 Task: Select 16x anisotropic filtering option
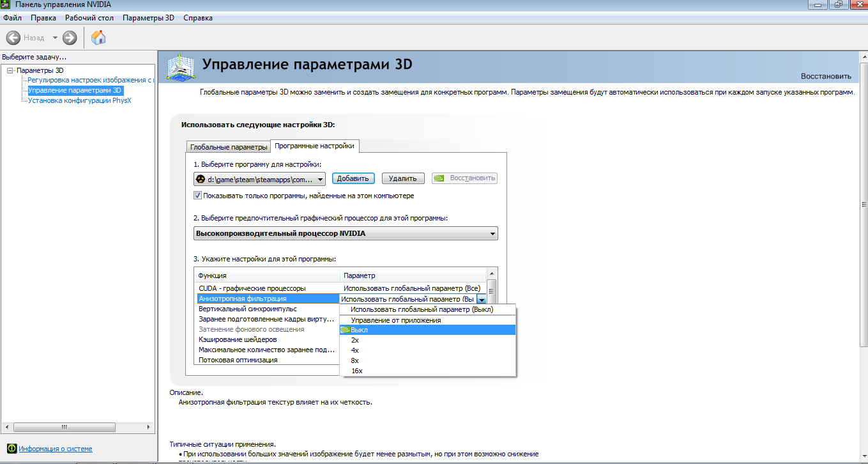(x=356, y=371)
